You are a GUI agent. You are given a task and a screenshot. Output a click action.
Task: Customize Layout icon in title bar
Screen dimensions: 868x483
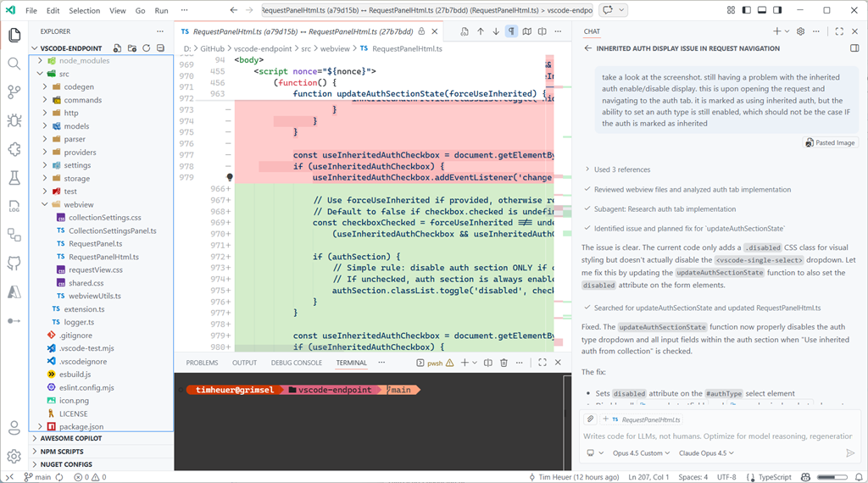732,10
